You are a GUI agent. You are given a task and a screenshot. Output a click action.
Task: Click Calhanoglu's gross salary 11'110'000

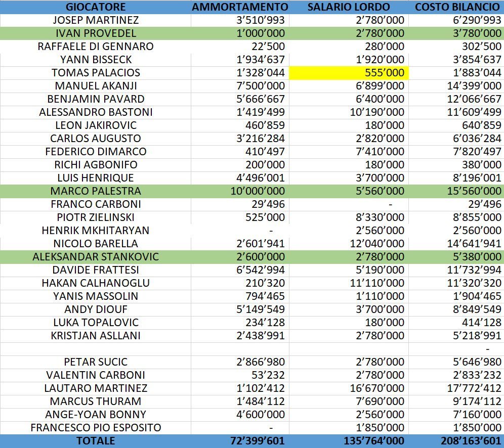349,284
